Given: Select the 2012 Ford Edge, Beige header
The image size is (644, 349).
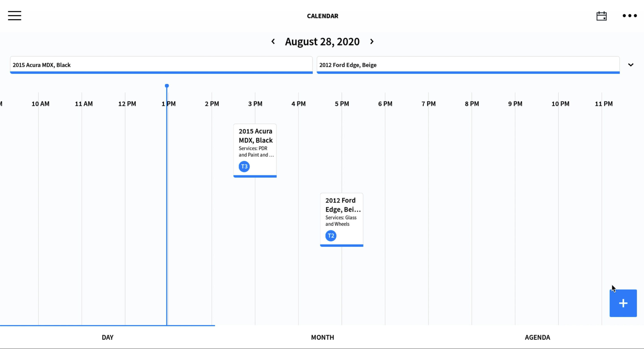Looking at the screenshot, I should click(468, 65).
